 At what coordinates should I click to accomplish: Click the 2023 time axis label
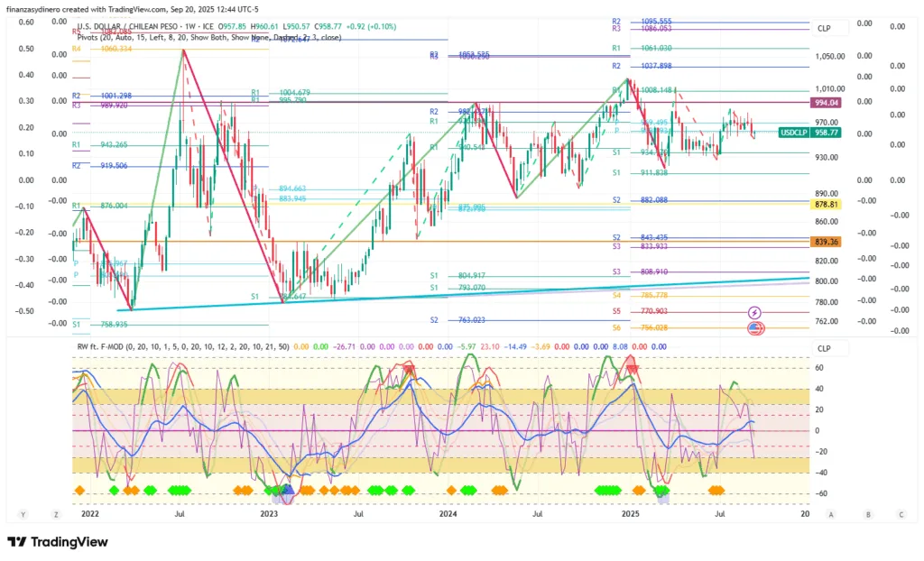pos(269,514)
